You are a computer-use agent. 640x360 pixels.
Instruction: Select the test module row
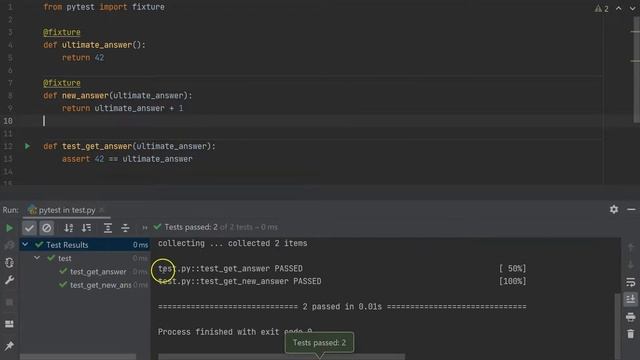click(85, 258)
